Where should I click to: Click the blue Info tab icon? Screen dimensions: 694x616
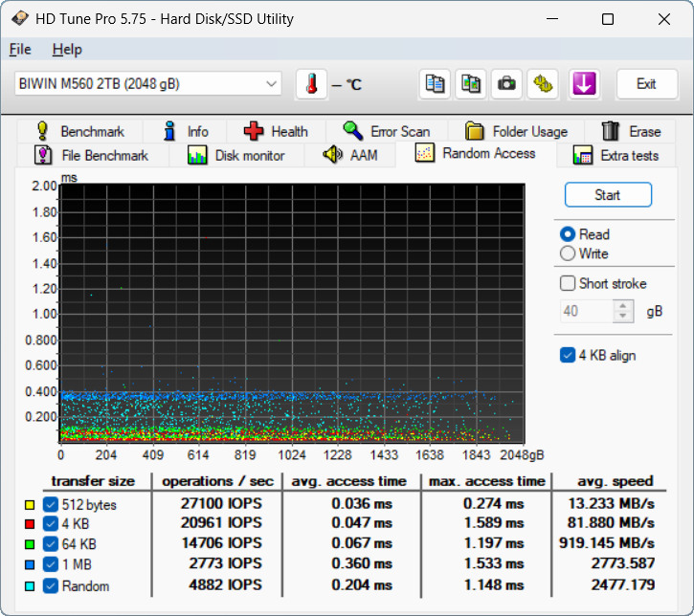169,131
